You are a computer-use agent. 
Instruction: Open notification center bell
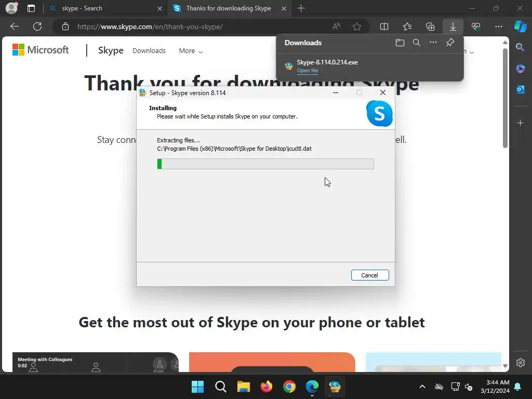point(518,387)
